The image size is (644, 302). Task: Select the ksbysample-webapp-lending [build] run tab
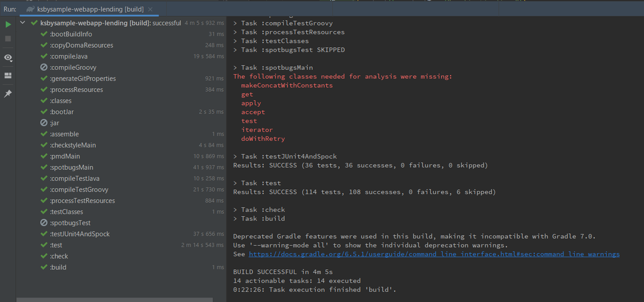click(90, 10)
